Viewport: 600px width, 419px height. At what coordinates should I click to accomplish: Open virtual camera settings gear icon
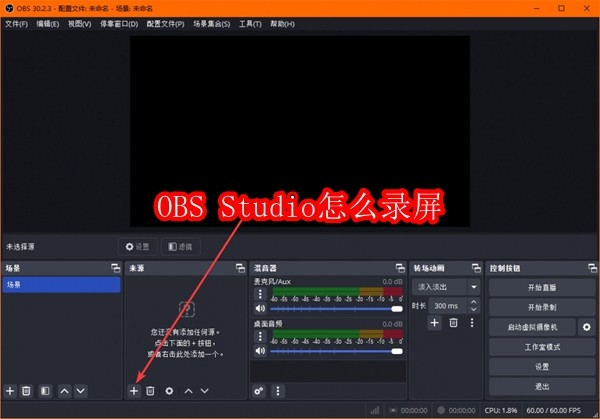587,327
